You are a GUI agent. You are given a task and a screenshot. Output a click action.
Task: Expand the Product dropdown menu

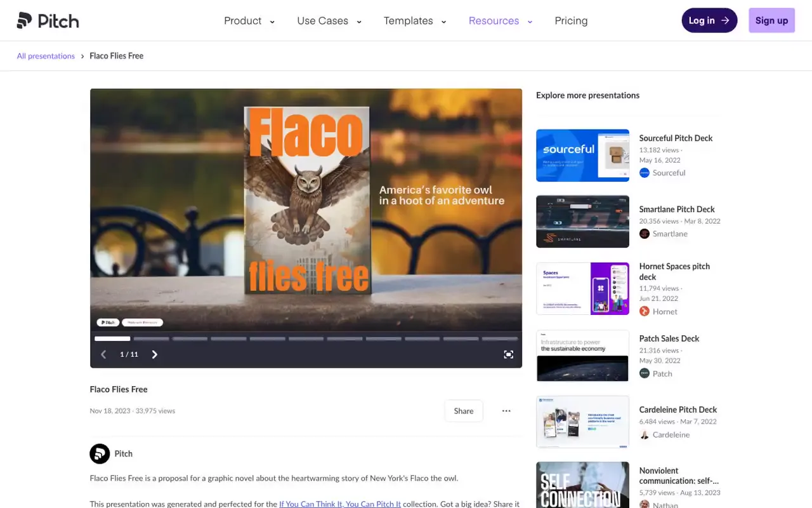point(249,21)
